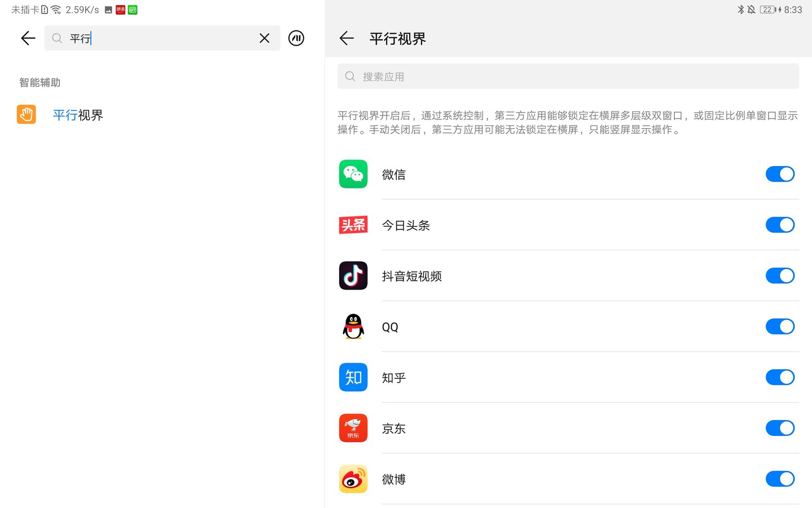Tap the 抖音 app icon
This screenshot has width=812, height=508.
353,276
